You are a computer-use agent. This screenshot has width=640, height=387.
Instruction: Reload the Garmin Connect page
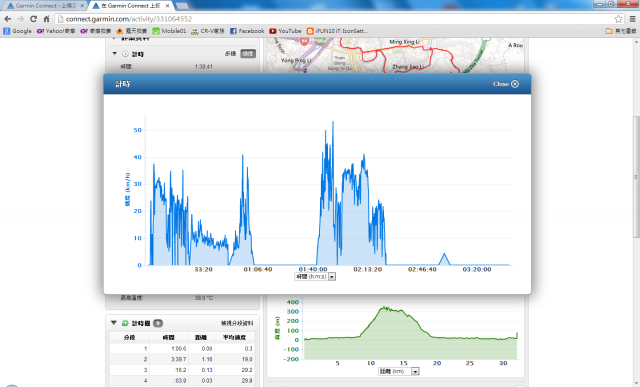(33, 19)
